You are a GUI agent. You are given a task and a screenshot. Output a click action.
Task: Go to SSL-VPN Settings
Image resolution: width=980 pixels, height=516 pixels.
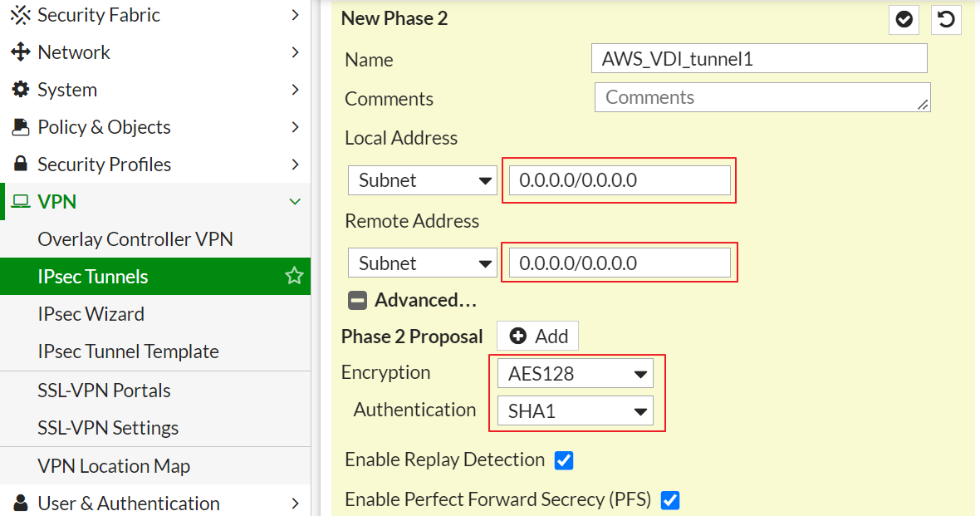pyautogui.click(x=108, y=428)
